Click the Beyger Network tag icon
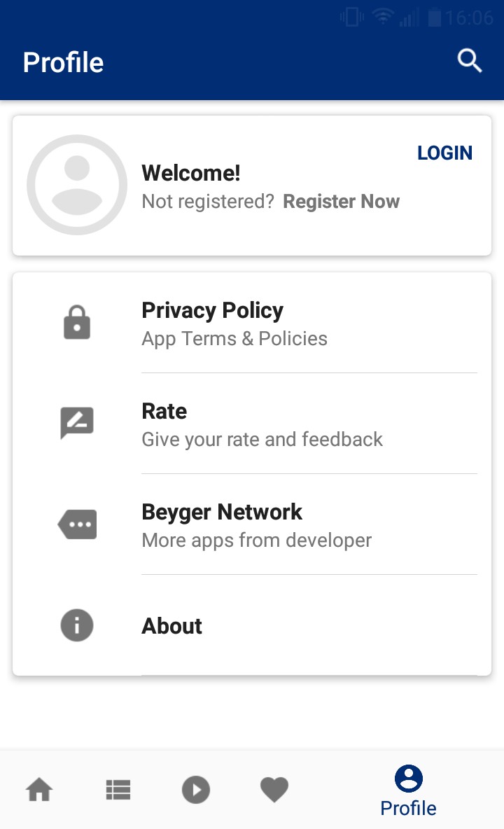Image resolution: width=504 pixels, height=829 pixels. 77,524
